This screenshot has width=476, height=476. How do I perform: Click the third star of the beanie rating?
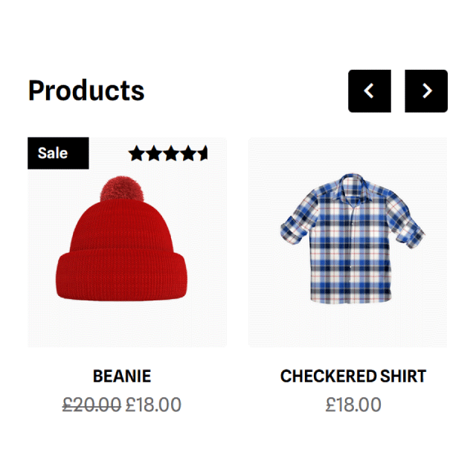pos(171,154)
